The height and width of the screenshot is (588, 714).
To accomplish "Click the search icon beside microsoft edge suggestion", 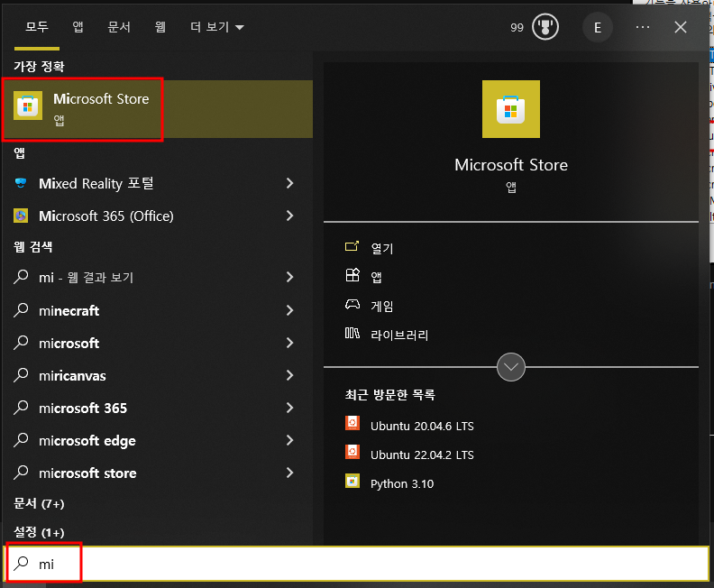I will pos(21,440).
